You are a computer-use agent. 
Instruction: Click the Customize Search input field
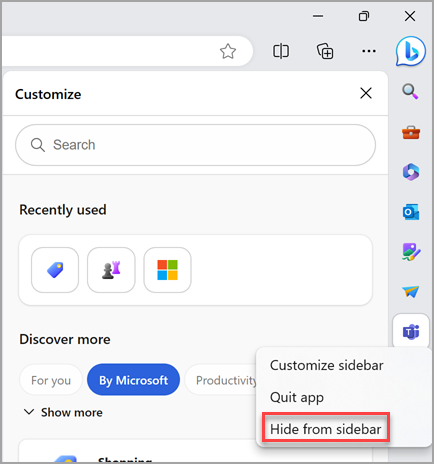(x=195, y=145)
